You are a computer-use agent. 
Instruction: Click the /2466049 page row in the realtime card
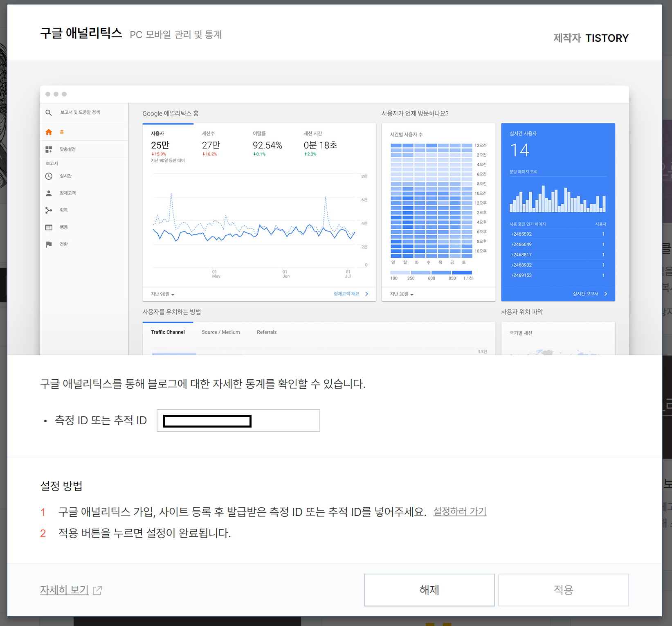tap(558, 244)
